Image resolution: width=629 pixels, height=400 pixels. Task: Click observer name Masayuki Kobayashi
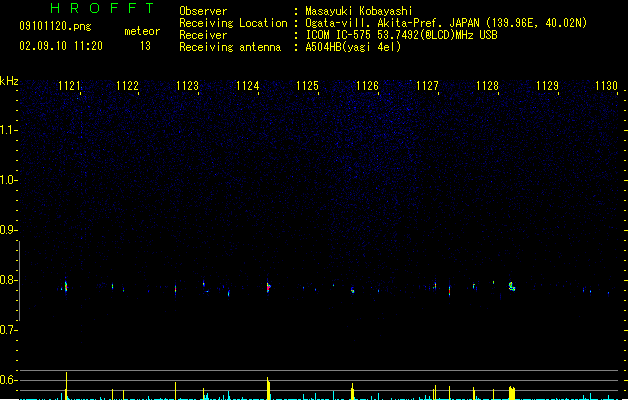(x=359, y=11)
